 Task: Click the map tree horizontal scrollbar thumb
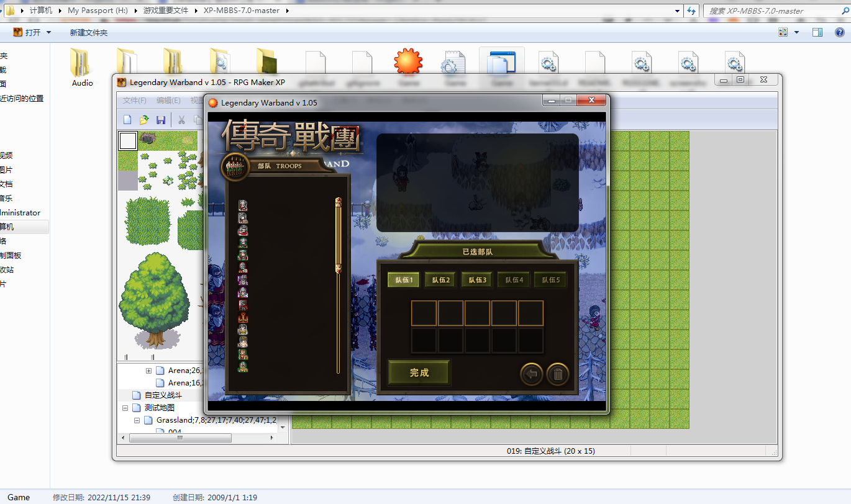[x=180, y=438]
